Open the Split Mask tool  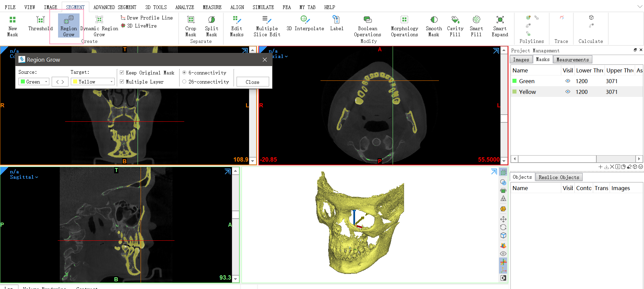(211, 26)
